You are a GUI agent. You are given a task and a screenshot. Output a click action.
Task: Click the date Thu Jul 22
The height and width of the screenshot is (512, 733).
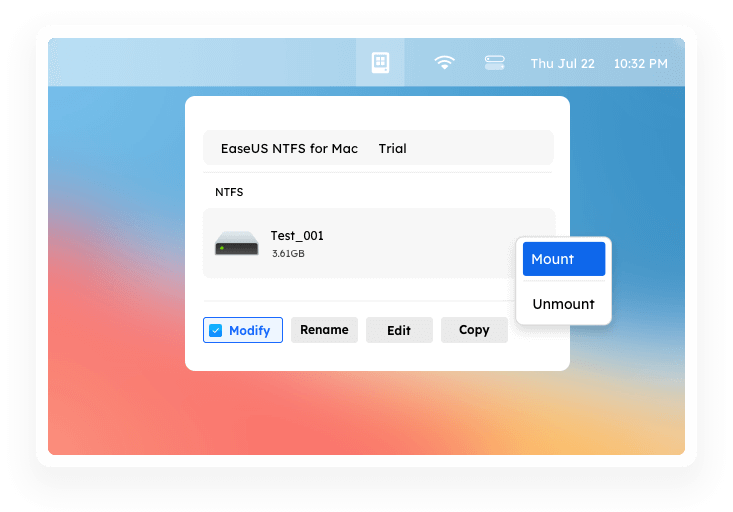[562, 63]
